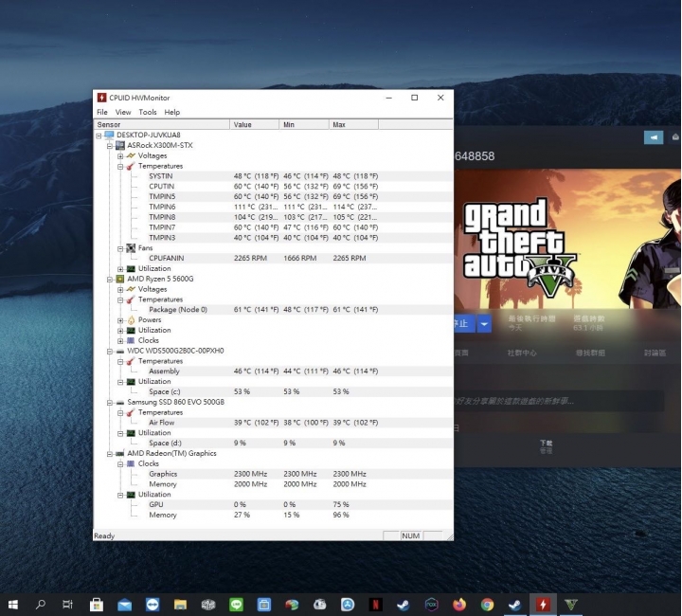The width and height of the screenshot is (682, 616).
Task: Click the Steam activity share text field
Action: 559,401
